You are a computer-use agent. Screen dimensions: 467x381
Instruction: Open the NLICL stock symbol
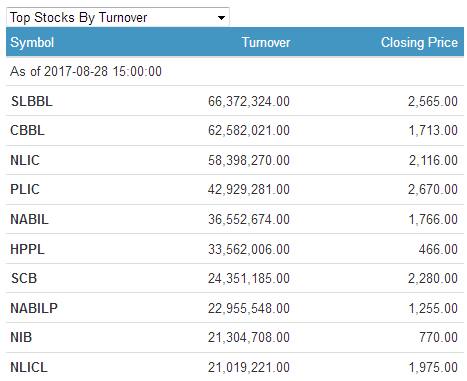29,367
